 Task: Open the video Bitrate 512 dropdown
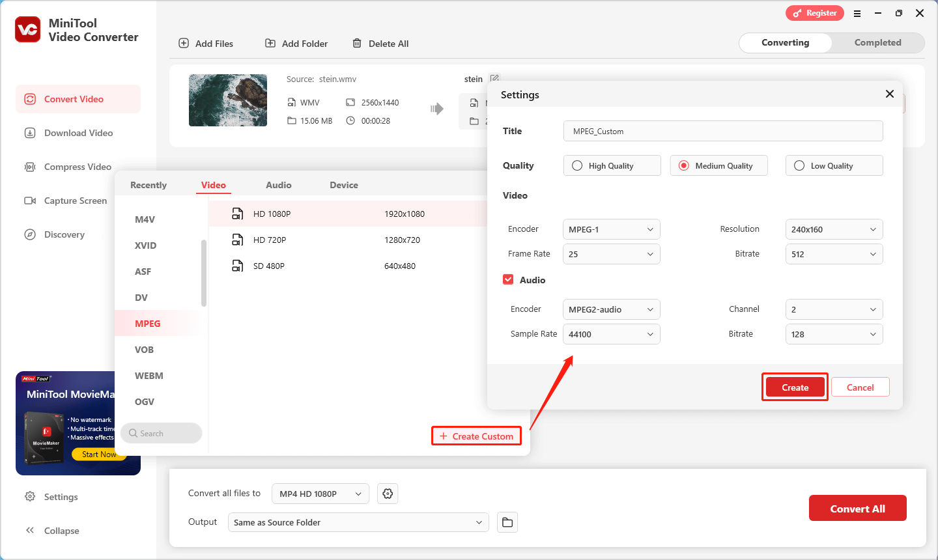click(834, 254)
